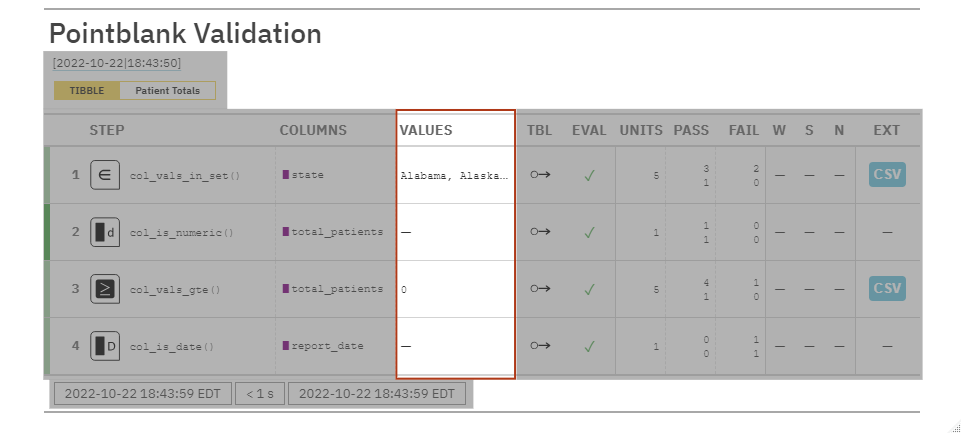961x433 pixels.
Task: Click the TIBBLE table type badge
Action: point(87,91)
